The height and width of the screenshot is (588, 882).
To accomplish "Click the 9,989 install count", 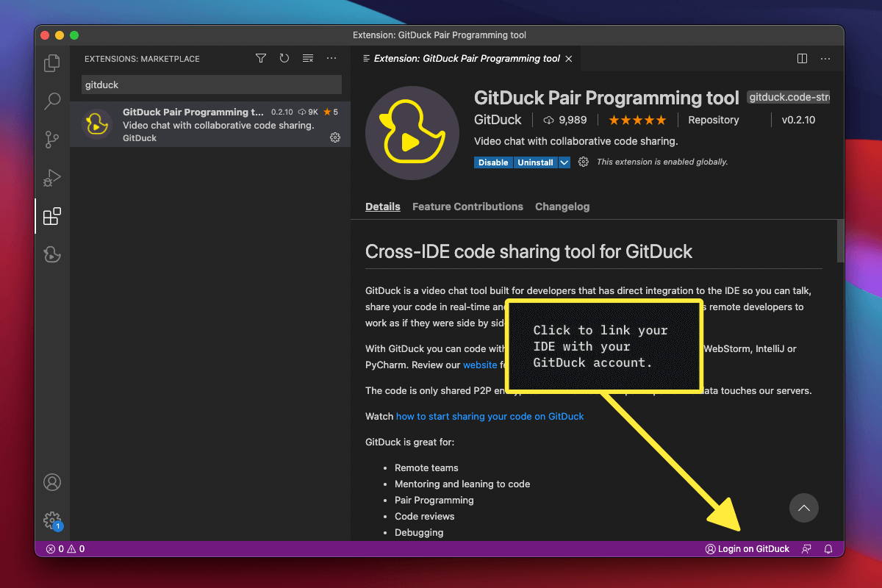I will (565, 120).
